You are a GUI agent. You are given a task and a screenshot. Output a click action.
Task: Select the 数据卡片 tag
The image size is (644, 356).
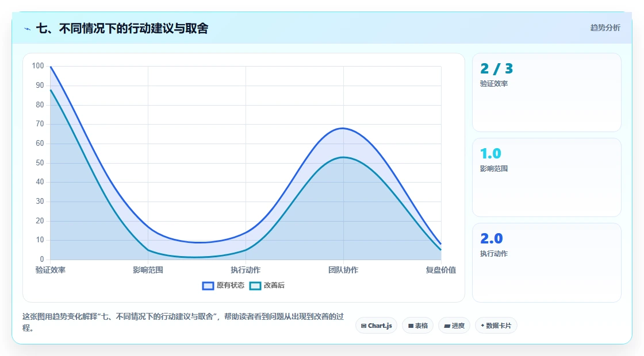[x=496, y=326]
